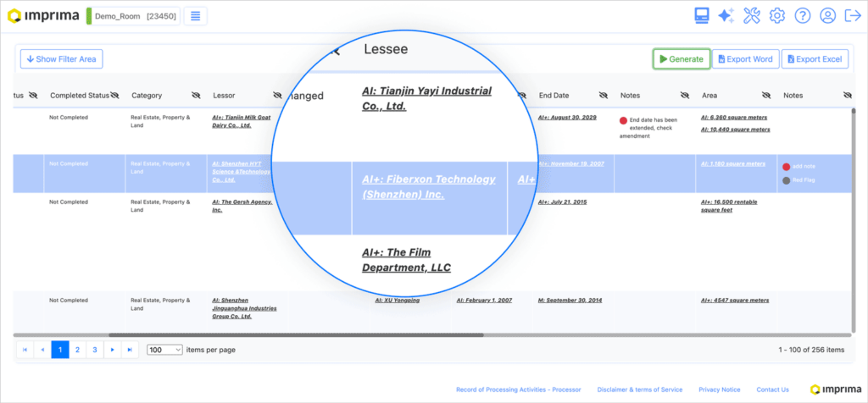Click the Export Excel button
This screenshot has height=403, width=868.
click(x=815, y=59)
